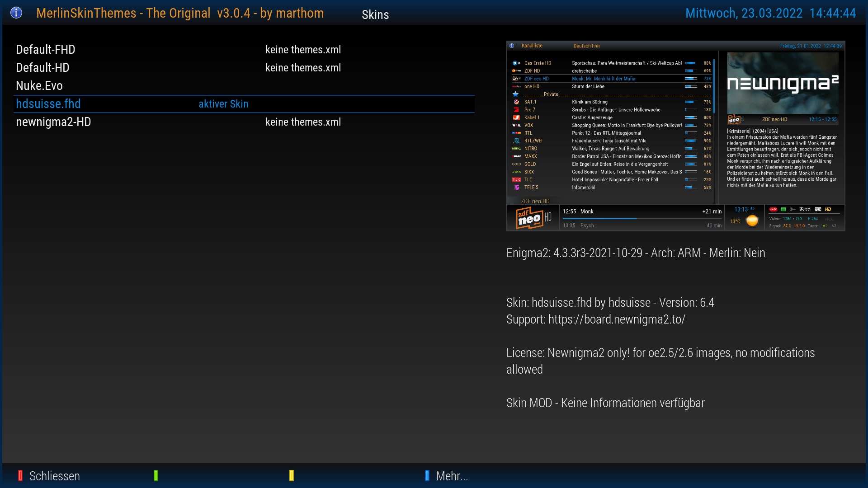868x488 pixels.
Task: Click the yellow color key button
Action: pyautogui.click(x=292, y=475)
